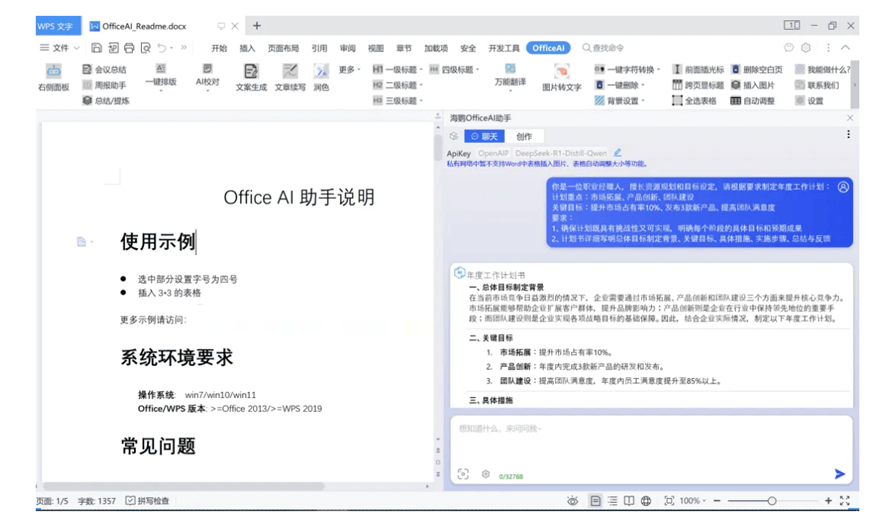Open the 万能翻译 dropdown

510,90
